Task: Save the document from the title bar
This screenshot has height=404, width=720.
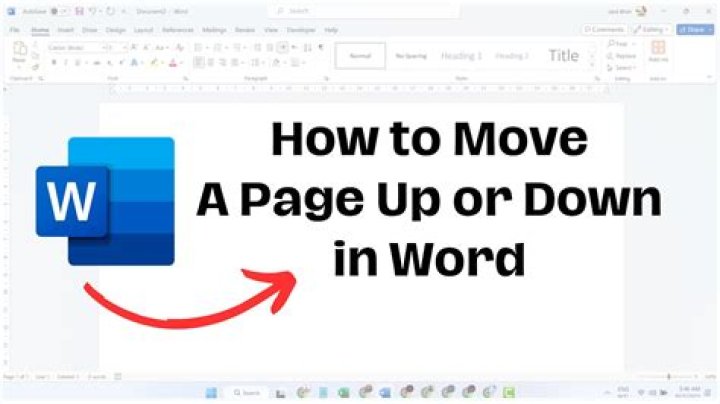Action: [x=79, y=11]
